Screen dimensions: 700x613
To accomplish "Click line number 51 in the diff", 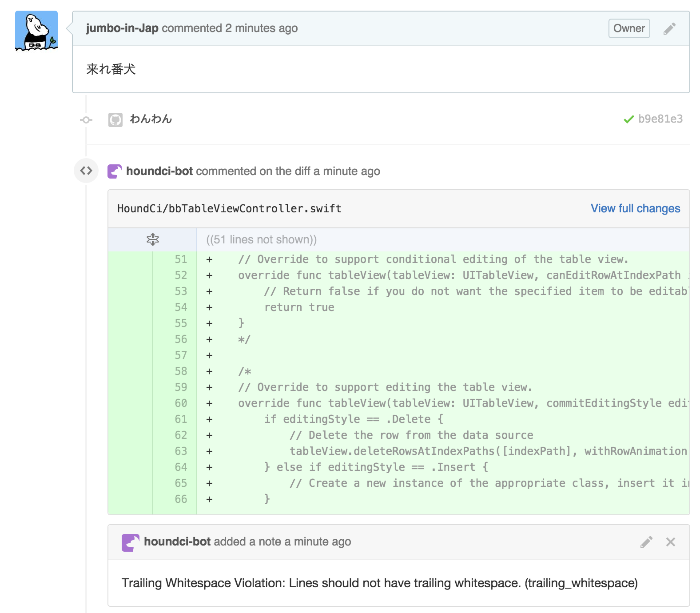I will (181, 259).
